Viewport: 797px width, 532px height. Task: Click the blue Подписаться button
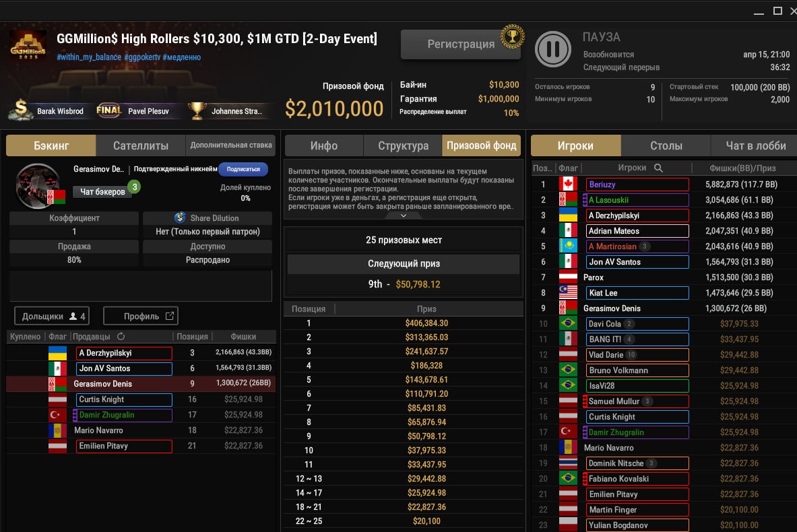[243, 169]
